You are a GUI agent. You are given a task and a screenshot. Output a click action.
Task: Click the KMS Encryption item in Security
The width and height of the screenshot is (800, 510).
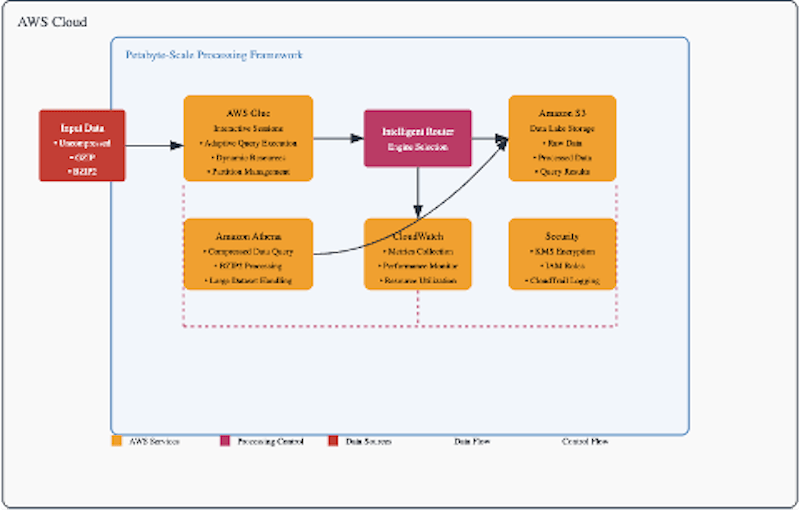(562, 252)
